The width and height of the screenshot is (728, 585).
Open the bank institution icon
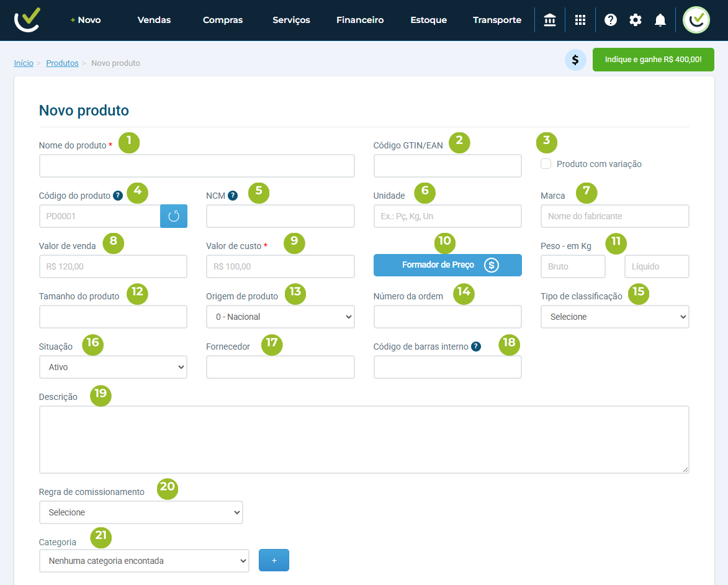coord(550,20)
